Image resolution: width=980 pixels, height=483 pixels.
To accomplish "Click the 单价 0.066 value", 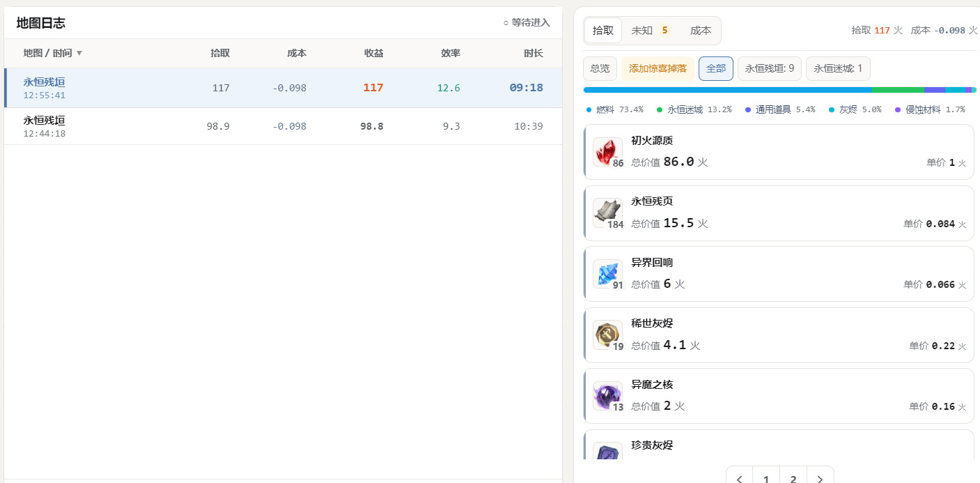I will pos(935,284).
